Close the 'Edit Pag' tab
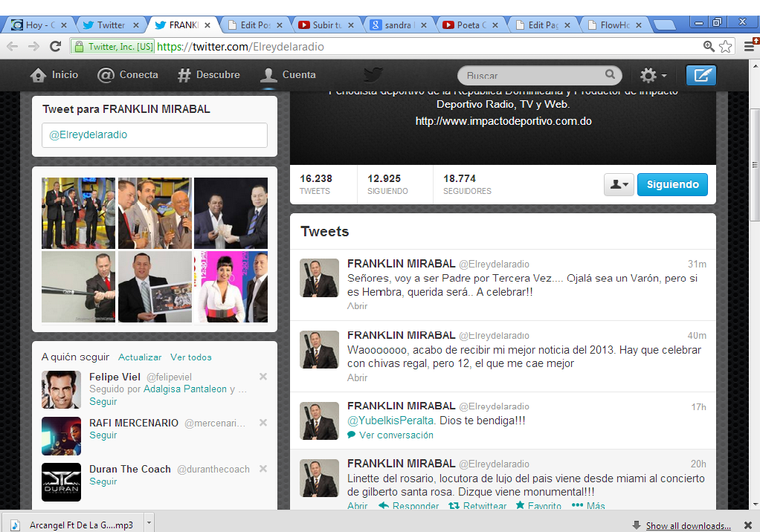The image size is (760, 532). click(567, 25)
